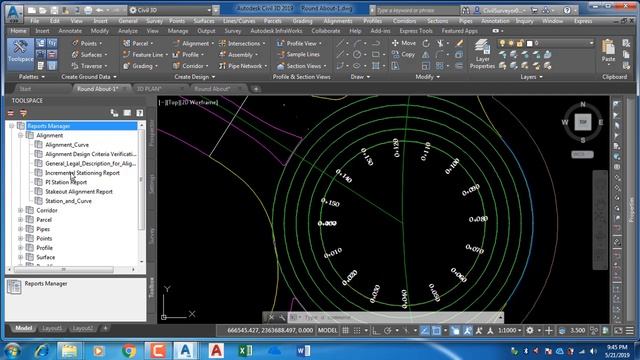Image resolution: width=640 pixels, height=360 pixels.
Task: Select the Rotate tool in the Modify panel
Action: tap(426, 43)
